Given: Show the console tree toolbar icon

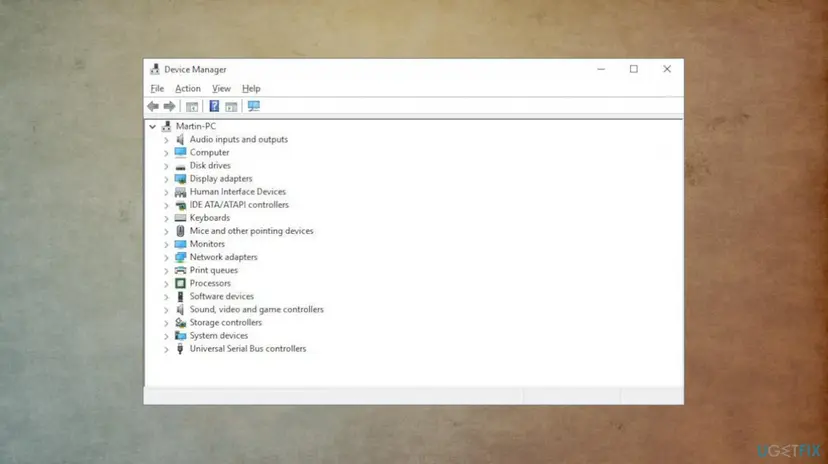Looking at the screenshot, I should (192, 107).
